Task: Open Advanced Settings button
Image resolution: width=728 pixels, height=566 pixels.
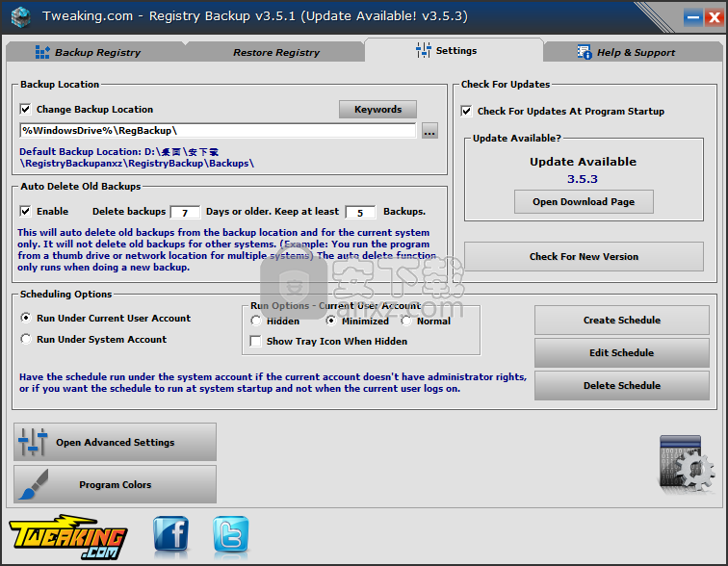Action: point(116,442)
